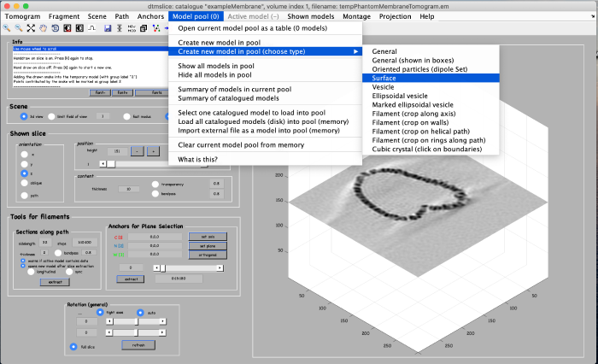Toggle sync option in Sections along path
Viewport: 598px width, 364px height.
(x=69, y=272)
